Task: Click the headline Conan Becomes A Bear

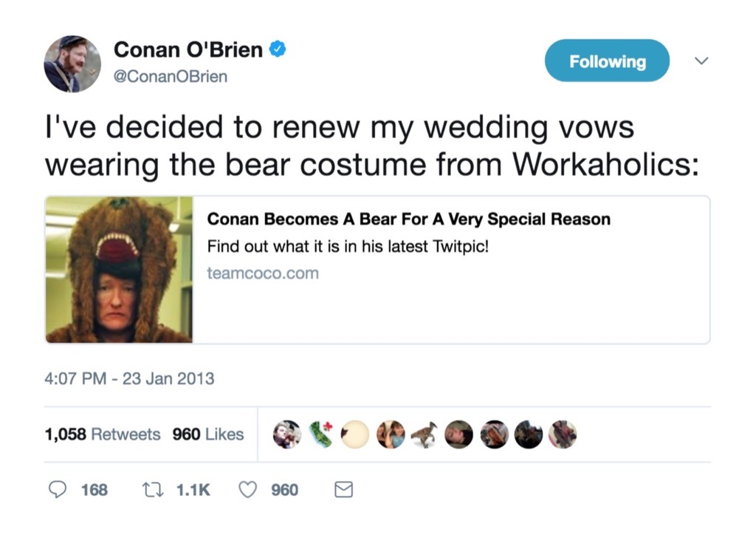Action: tap(410, 219)
